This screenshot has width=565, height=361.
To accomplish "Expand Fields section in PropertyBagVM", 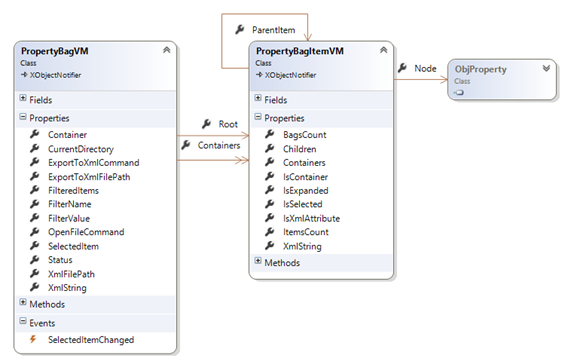I will click(x=23, y=98).
